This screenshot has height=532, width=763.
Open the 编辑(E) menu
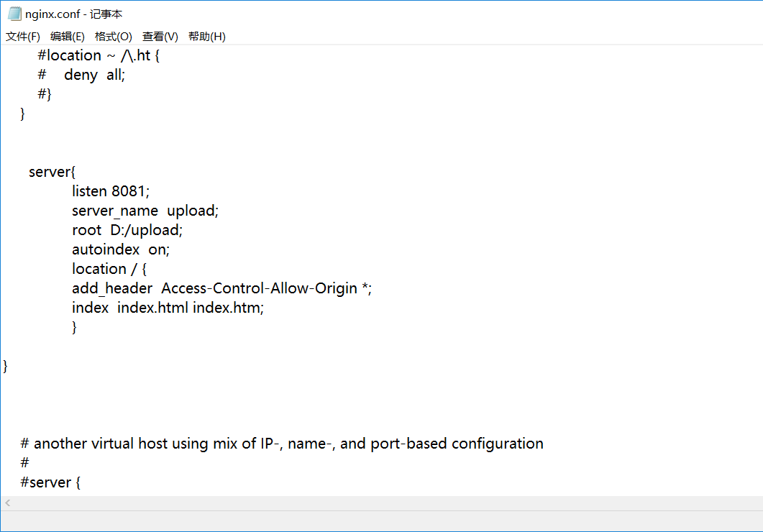(x=68, y=37)
